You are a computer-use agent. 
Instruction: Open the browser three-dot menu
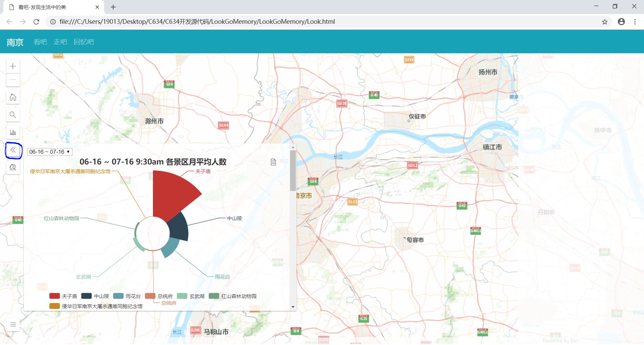635,22
